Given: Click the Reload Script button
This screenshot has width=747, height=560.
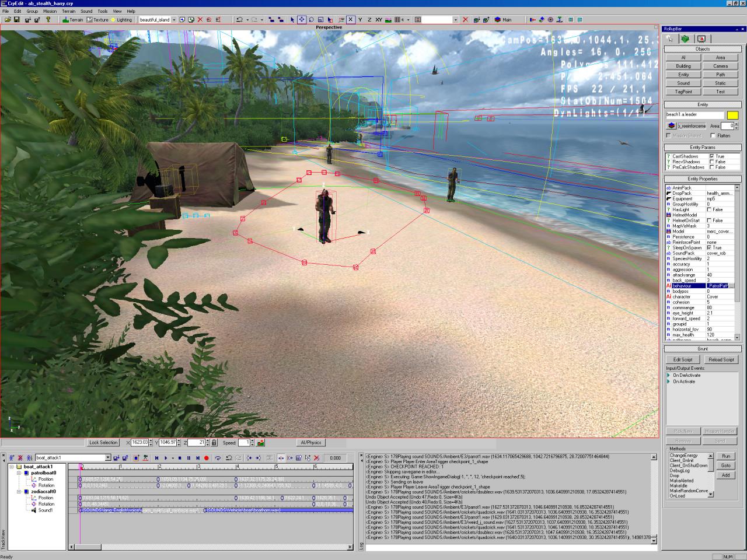Looking at the screenshot, I should pyautogui.click(x=721, y=359).
